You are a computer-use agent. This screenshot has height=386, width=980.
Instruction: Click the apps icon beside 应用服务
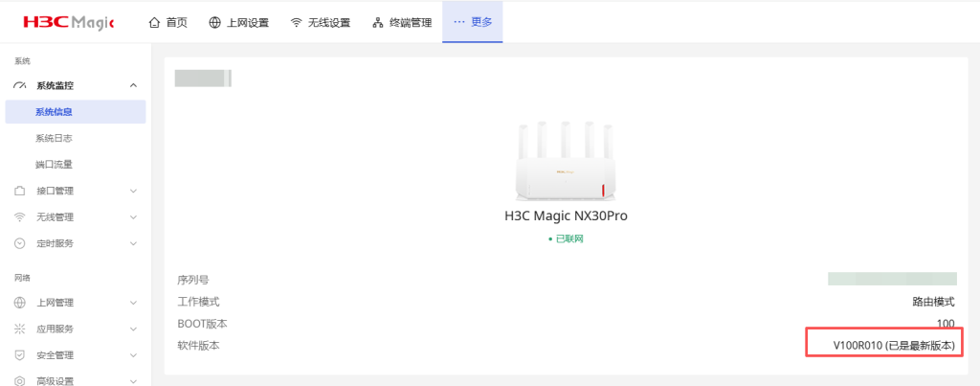pyautogui.click(x=19, y=329)
